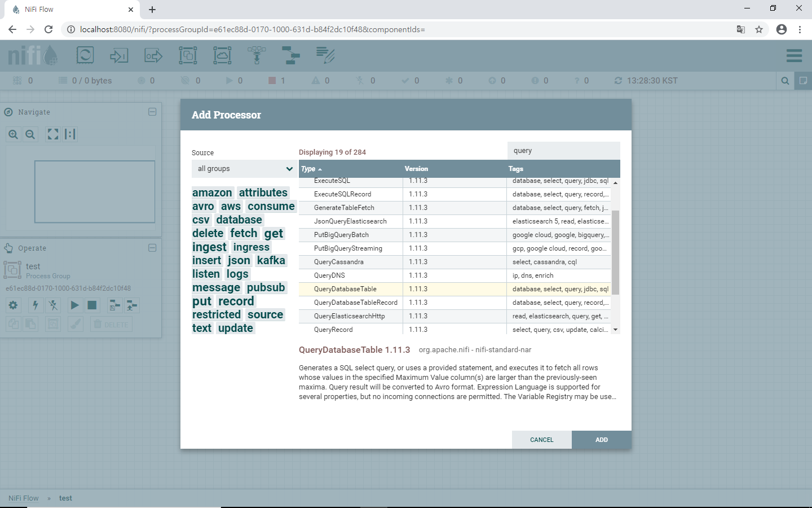Screen dimensions: 812x508
Task: Click the scroll down arrow in processor list
Action: pos(615,330)
